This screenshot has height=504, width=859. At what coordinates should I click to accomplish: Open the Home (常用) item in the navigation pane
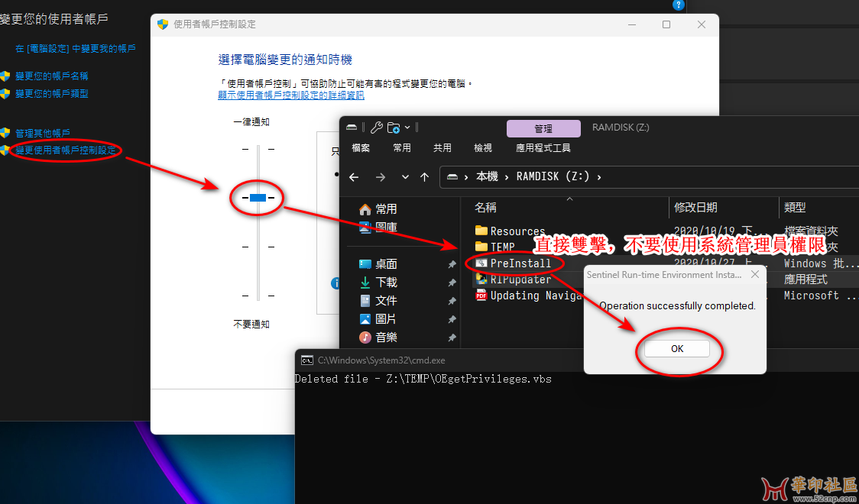click(386, 208)
